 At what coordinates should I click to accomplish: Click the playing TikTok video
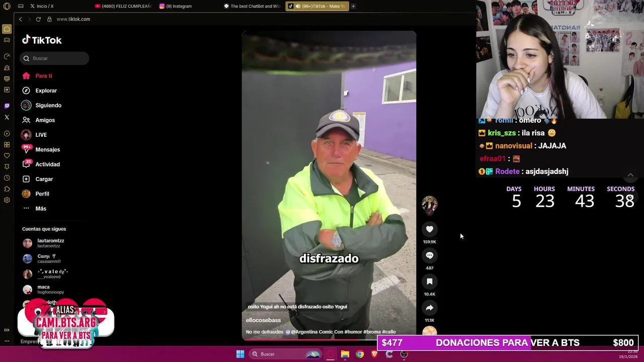329,185
